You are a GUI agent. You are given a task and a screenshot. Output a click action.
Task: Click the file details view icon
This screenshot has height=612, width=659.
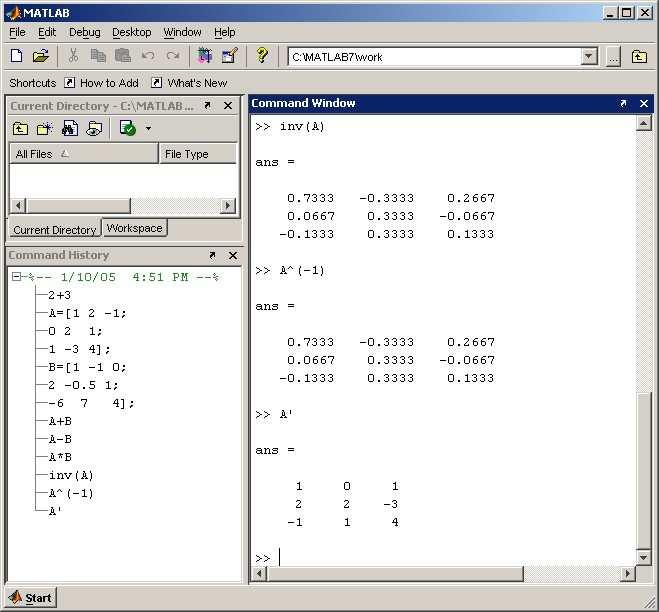point(94,128)
